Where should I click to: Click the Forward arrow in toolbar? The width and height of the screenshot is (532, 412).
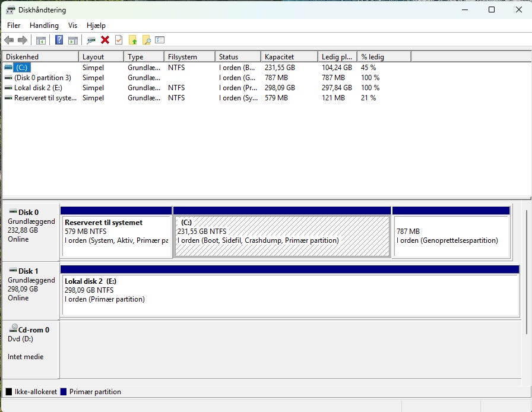click(23, 40)
